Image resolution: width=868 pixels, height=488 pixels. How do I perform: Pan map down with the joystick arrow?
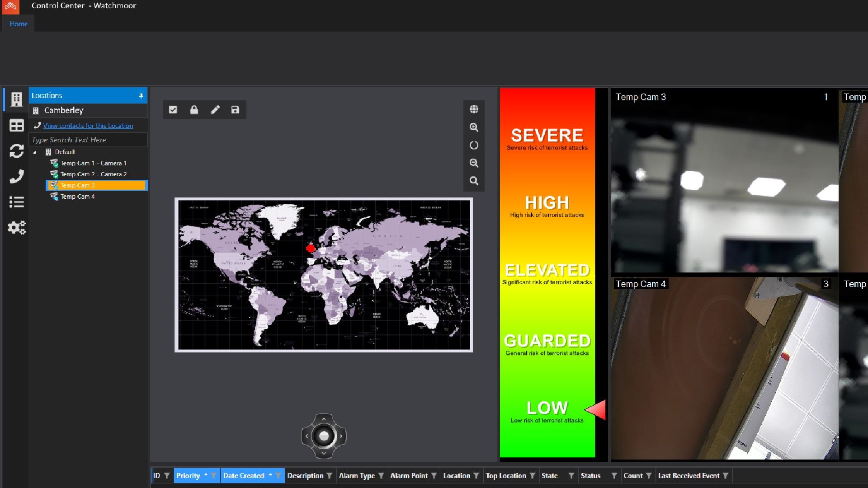(x=324, y=453)
